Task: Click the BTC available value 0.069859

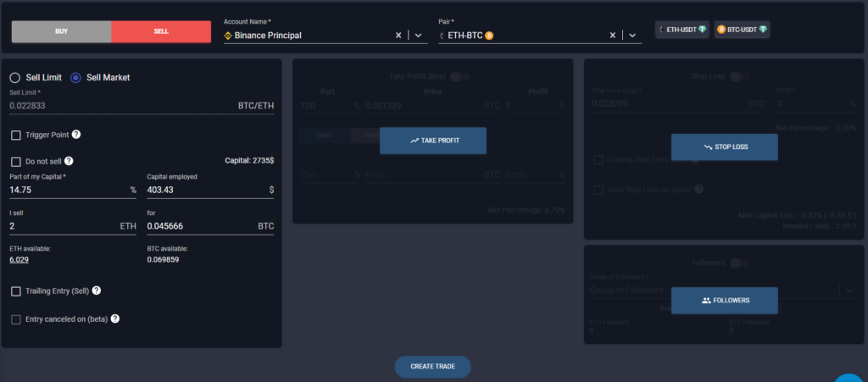Action: point(163,258)
